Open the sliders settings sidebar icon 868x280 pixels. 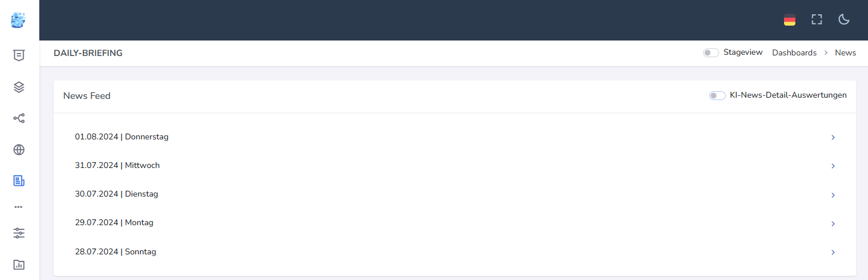point(19,233)
